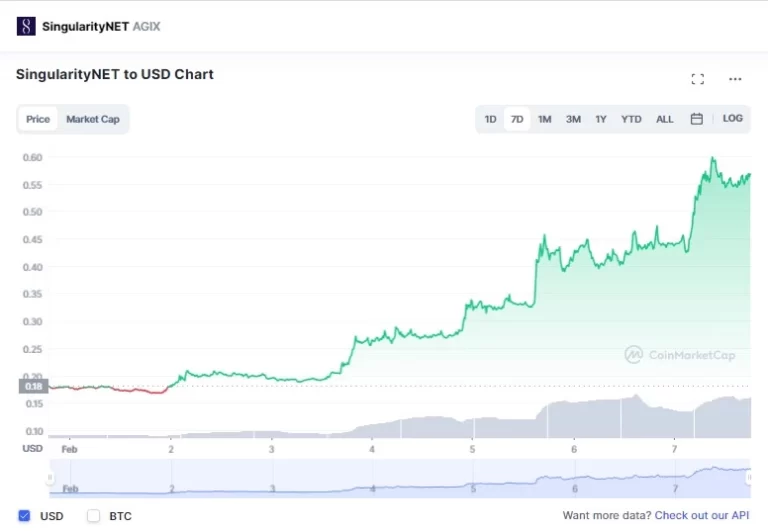Image resolution: width=768 pixels, height=531 pixels.
Task: Switch to the Market Cap tab
Action: click(93, 119)
